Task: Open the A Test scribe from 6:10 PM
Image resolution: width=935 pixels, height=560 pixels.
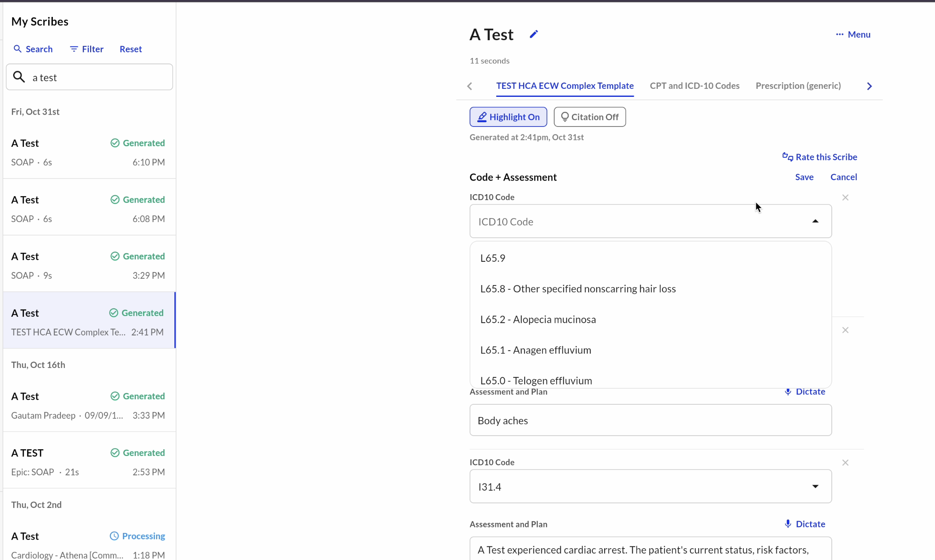Action: pyautogui.click(x=88, y=152)
